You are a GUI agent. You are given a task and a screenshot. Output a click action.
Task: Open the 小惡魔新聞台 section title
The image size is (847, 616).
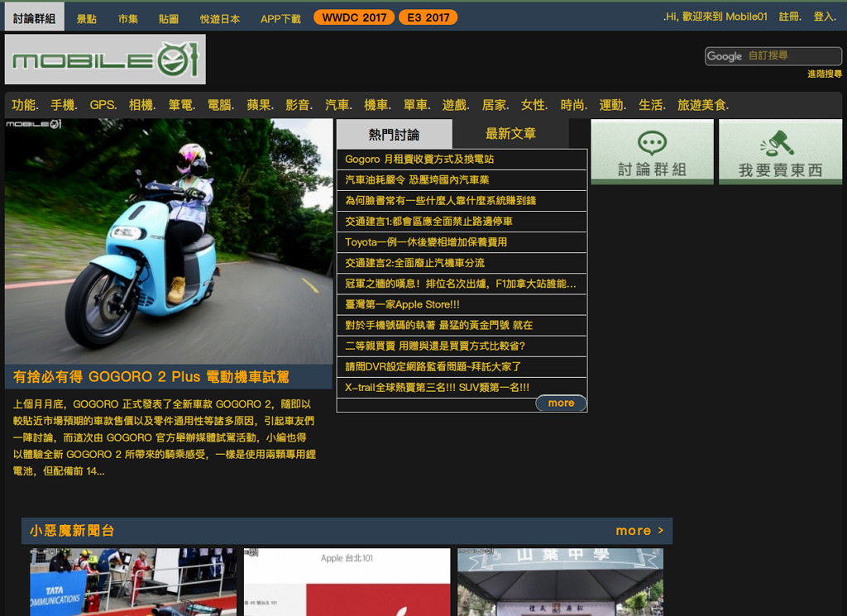click(73, 531)
